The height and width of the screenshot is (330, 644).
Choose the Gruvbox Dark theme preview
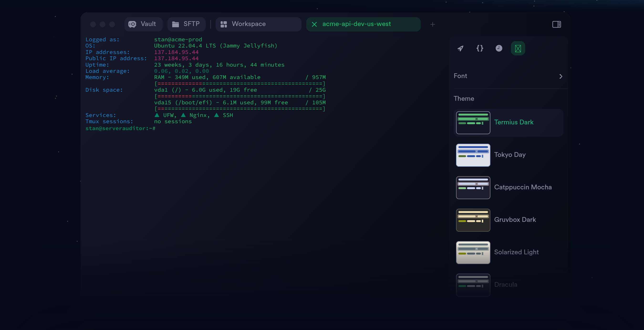473,220
